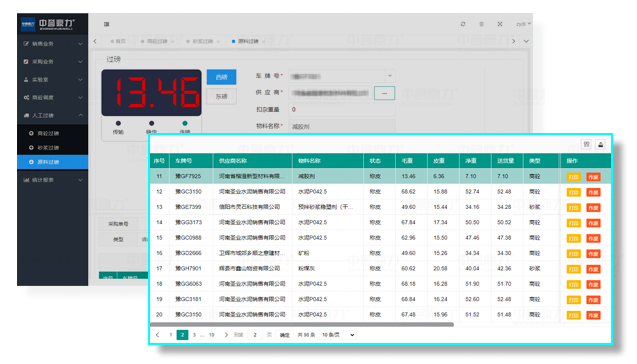Click the print icon above the table

(x=600, y=144)
